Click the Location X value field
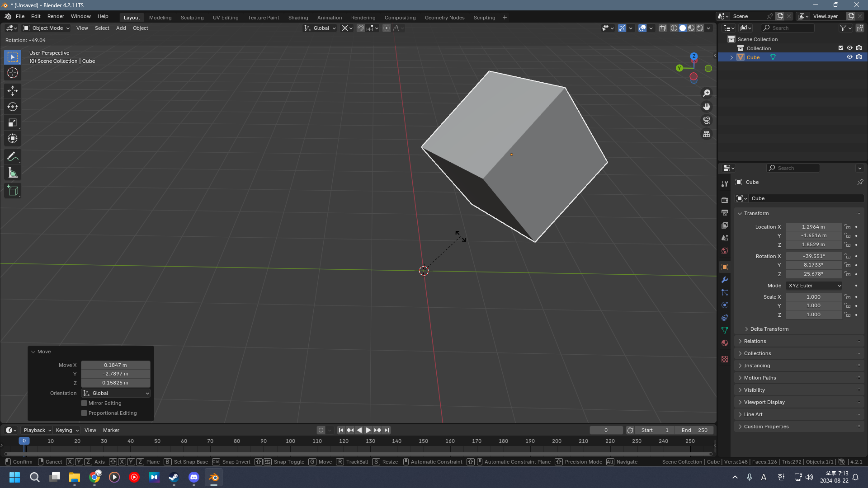The width and height of the screenshot is (868, 488). [x=813, y=227]
